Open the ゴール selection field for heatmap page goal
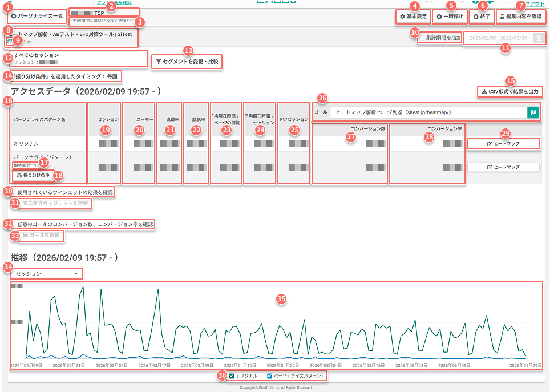The width and height of the screenshot is (550, 392). (428, 112)
